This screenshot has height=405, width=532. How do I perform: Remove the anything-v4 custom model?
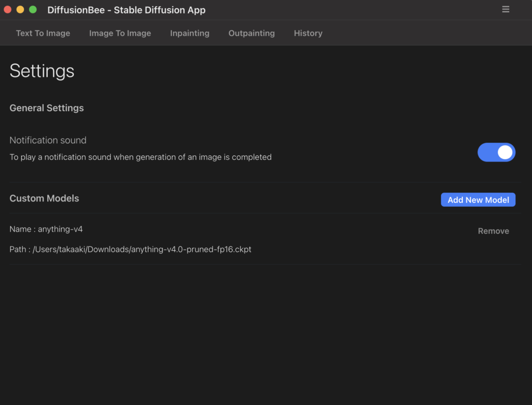click(493, 231)
